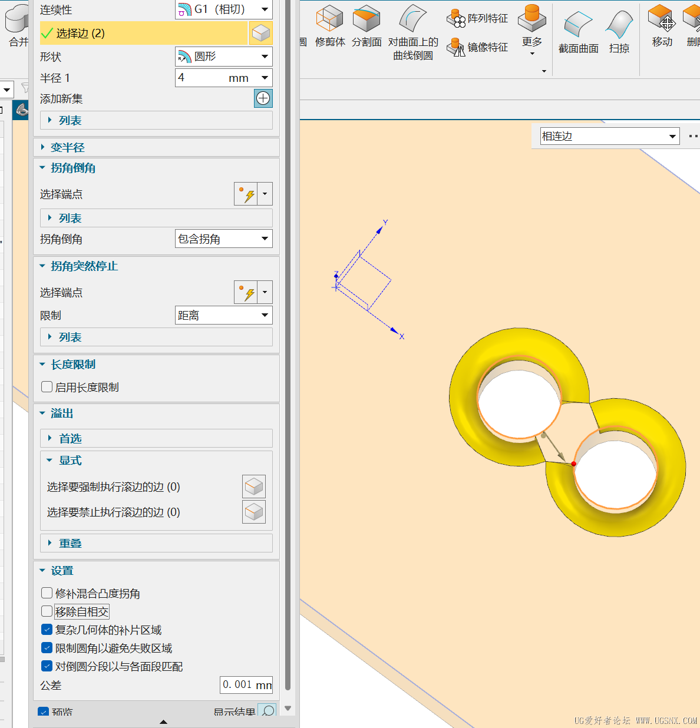
Task: Select the 分割面 (Divide Face) tool
Action: click(x=366, y=27)
